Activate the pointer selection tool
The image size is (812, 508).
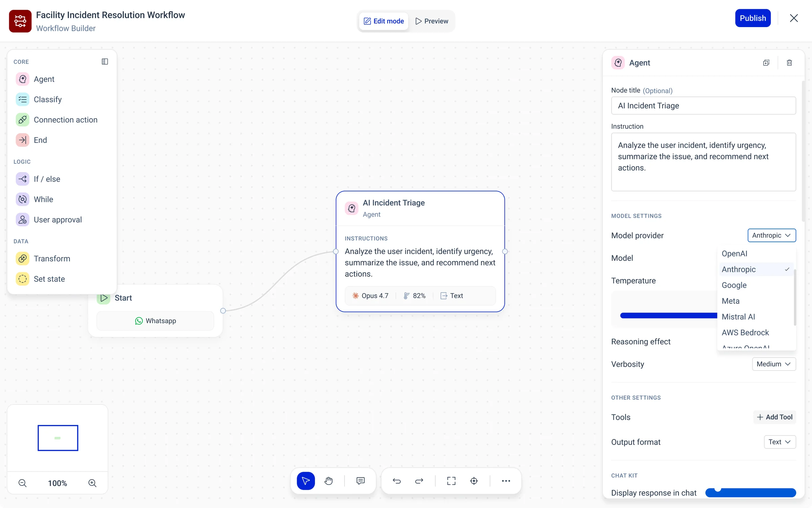[306, 481]
